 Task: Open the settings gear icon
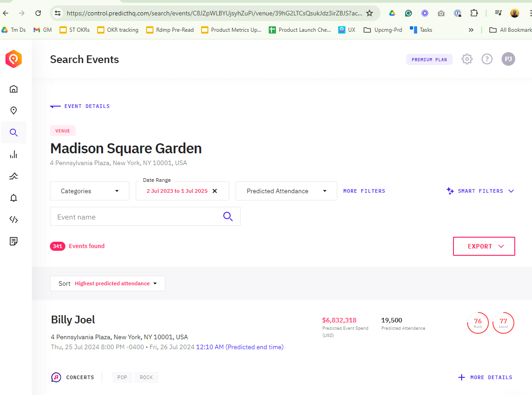(x=467, y=59)
